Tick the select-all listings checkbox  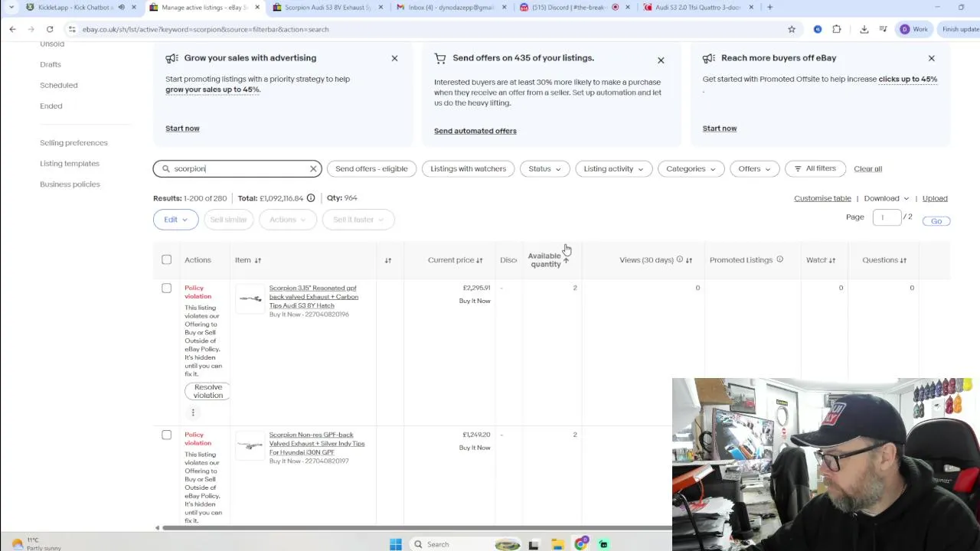point(166,259)
